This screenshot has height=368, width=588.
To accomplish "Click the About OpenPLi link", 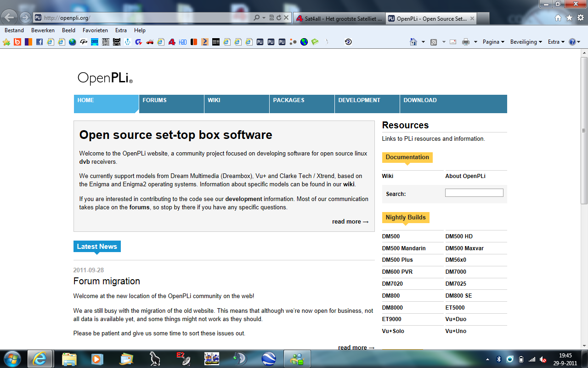I will point(465,176).
